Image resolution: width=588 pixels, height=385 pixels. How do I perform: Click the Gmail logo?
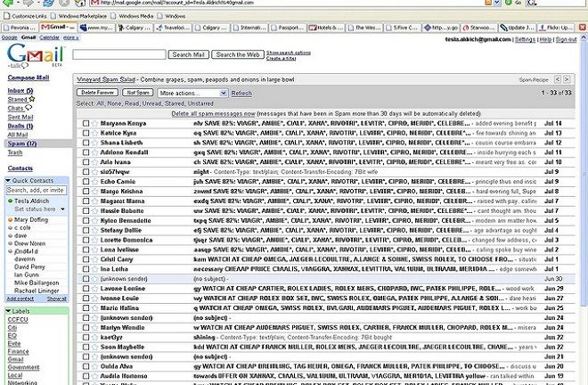click(36, 54)
